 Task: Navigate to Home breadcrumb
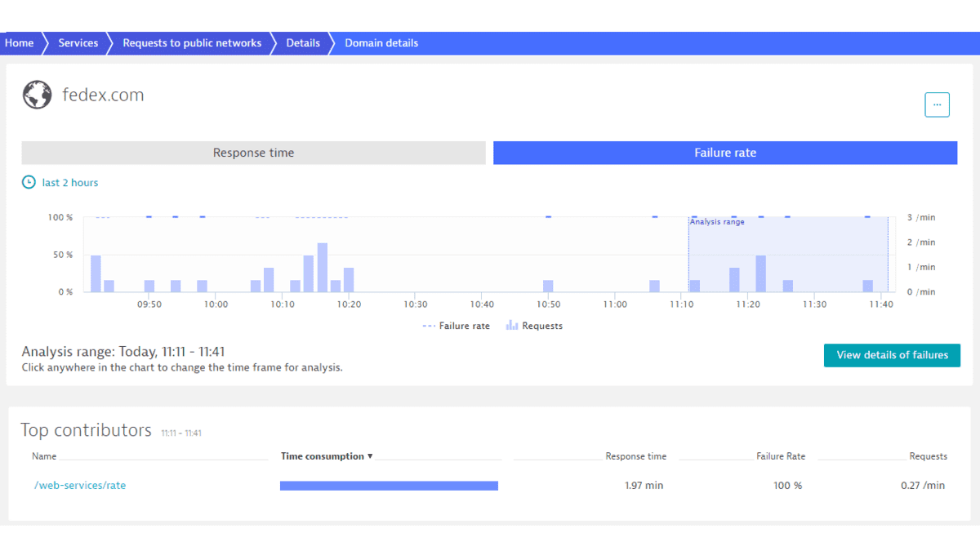click(x=18, y=42)
